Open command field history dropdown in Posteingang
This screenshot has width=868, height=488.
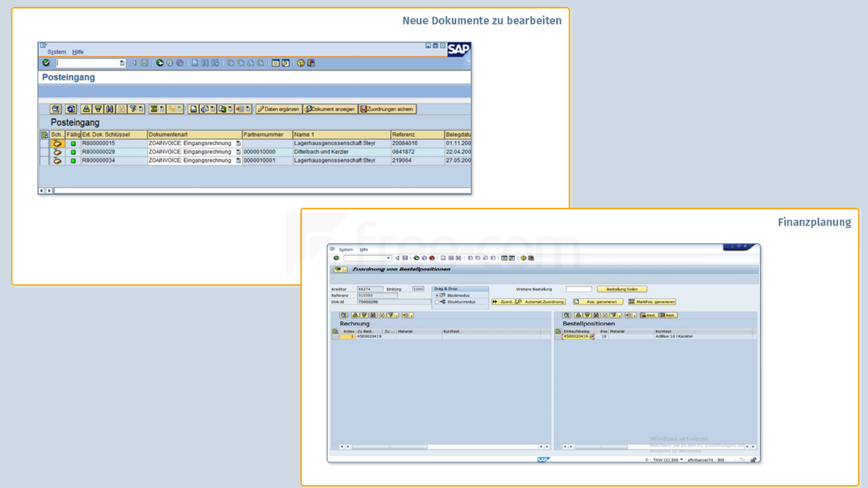pyautogui.click(x=122, y=63)
